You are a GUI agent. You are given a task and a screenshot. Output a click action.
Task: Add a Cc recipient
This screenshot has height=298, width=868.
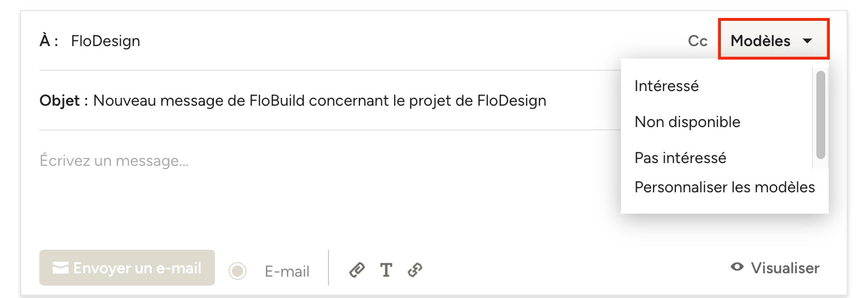pyautogui.click(x=697, y=41)
